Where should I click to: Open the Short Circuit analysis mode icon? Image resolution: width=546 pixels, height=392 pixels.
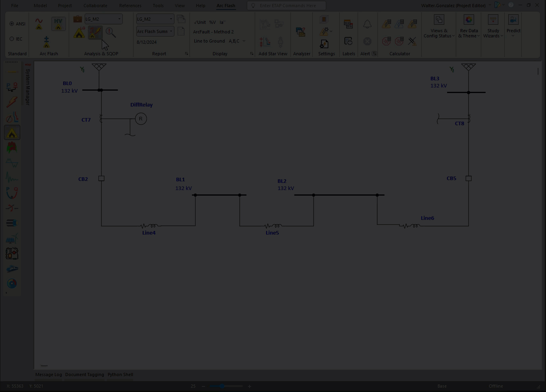(x=12, y=101)
